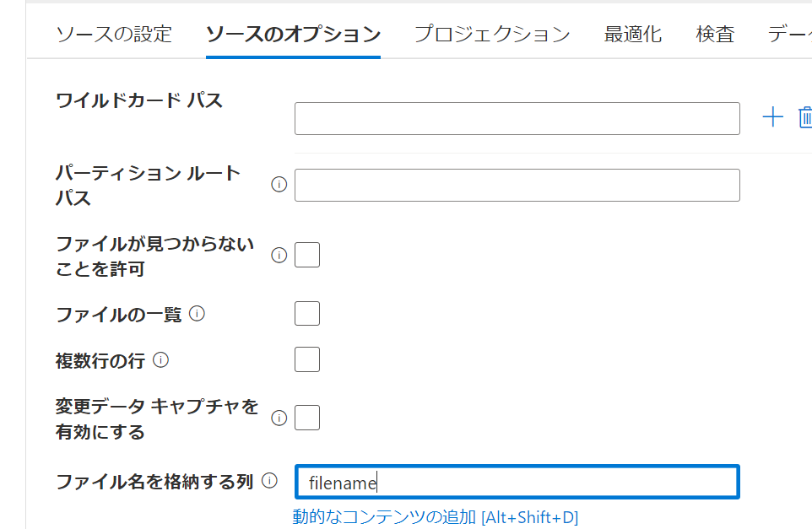
Task: Click the trash icon beside wildcard path
Action: (804, 117)
